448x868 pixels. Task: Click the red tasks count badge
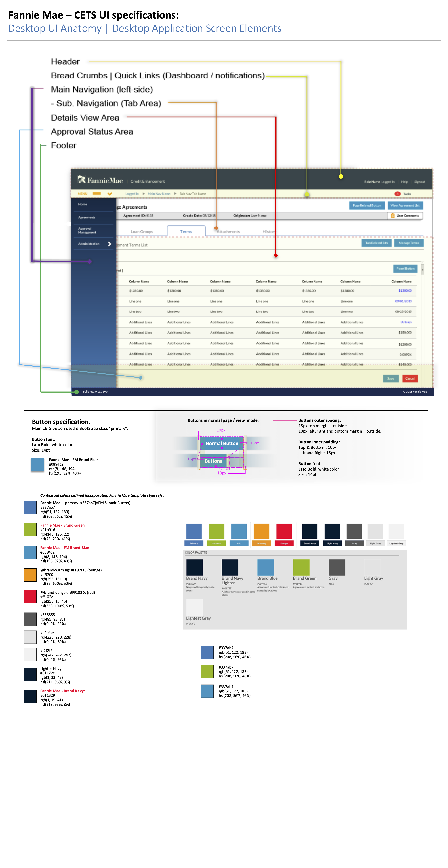[397, 194]
